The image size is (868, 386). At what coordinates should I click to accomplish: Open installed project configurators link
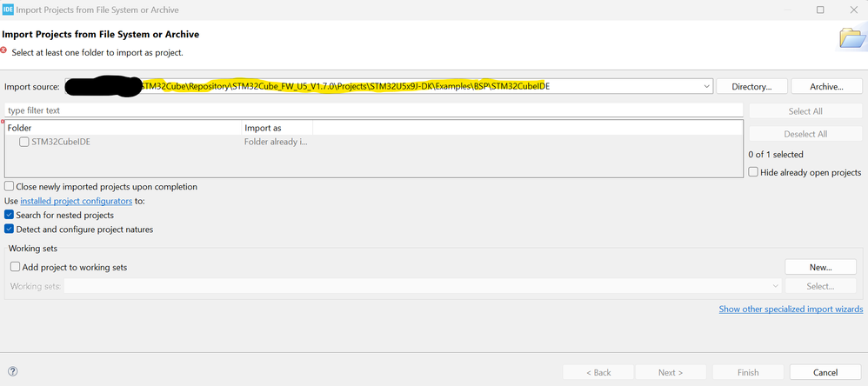tap(77, 201)
